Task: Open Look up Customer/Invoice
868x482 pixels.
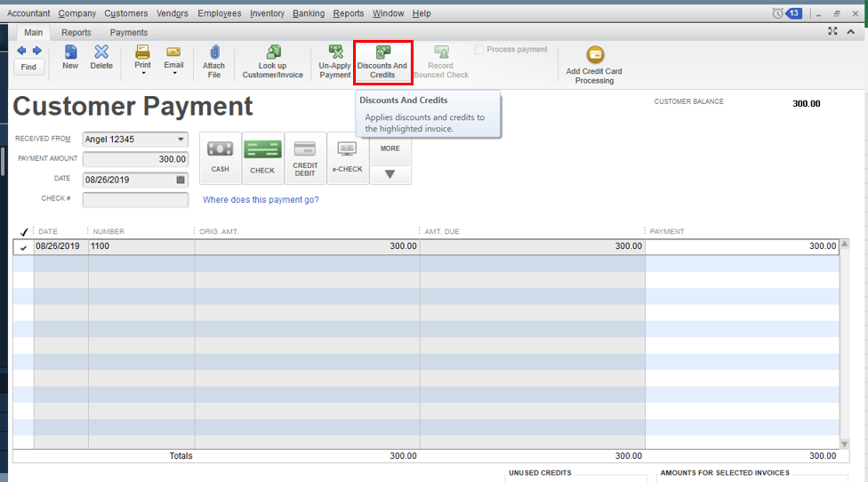Action: pyautogui.click(x=273, y=61)
